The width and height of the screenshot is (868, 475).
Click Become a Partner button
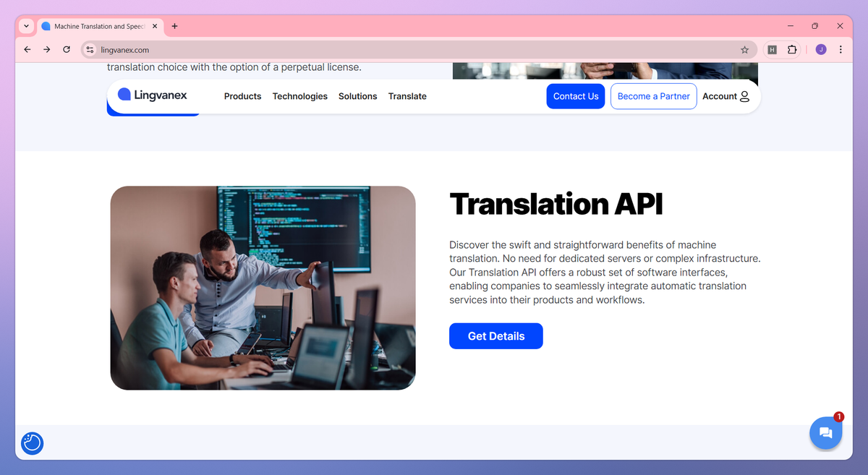coord(654,96)
